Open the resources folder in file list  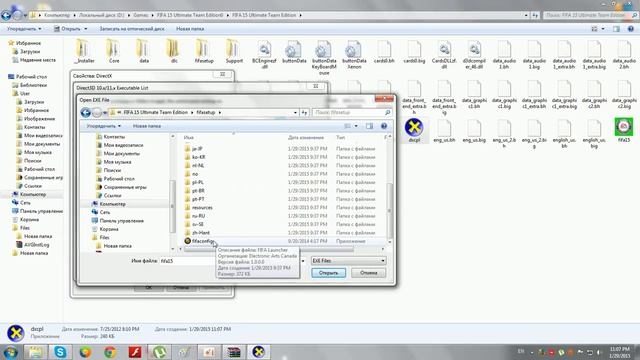(x=202, y=208)
